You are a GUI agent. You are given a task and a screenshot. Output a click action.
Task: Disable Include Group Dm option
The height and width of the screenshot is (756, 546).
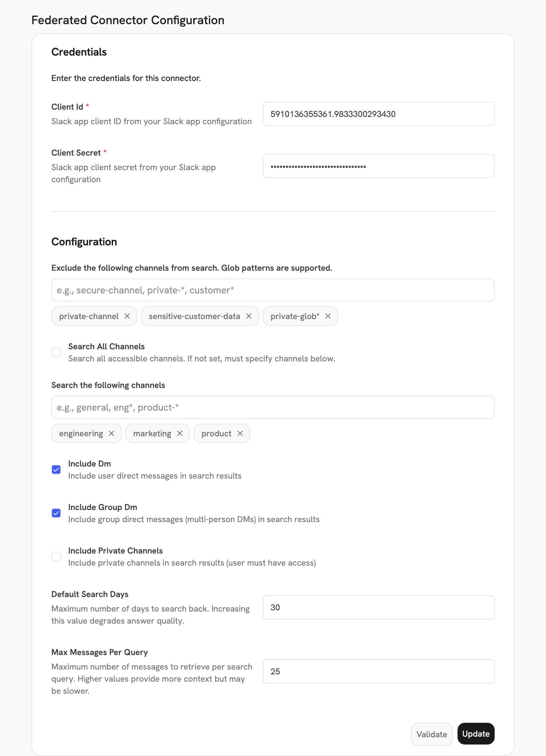56,513
